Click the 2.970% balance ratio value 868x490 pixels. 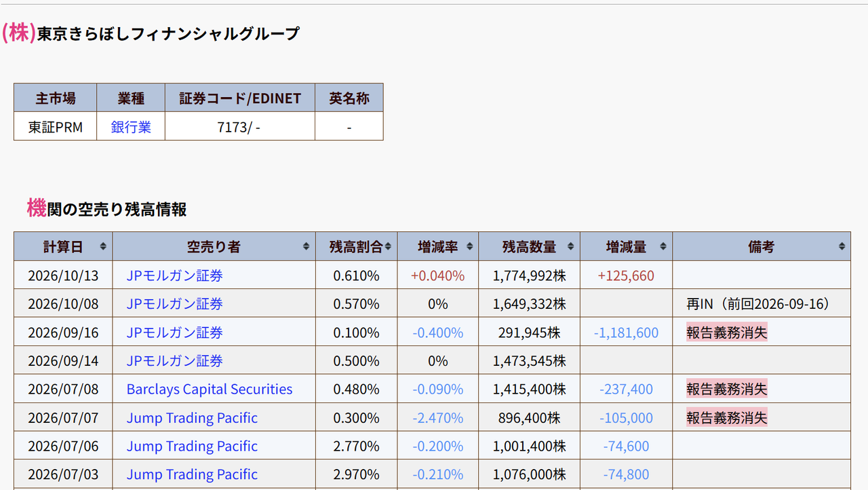pyautogui.click(x=357, y=475)
